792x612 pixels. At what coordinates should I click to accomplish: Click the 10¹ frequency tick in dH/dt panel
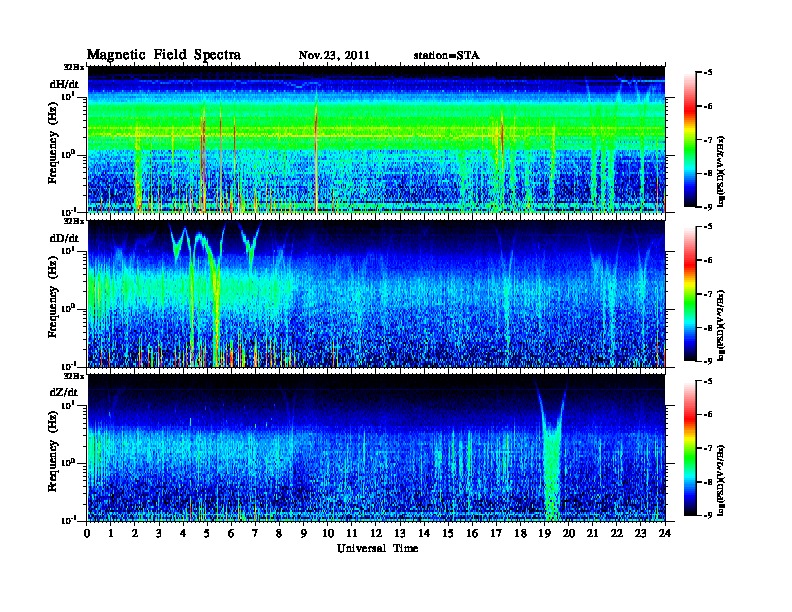(x=68, y=96)
